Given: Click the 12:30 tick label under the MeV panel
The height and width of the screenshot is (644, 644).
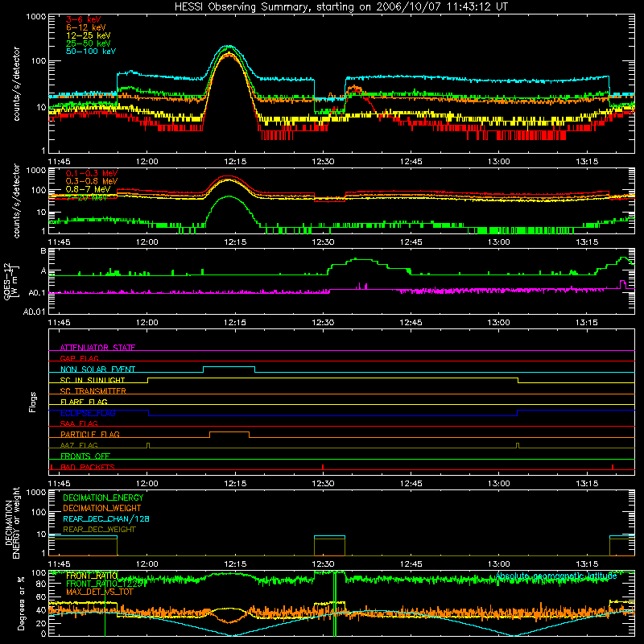Looking at the screenshot, I should pos(324,242).
